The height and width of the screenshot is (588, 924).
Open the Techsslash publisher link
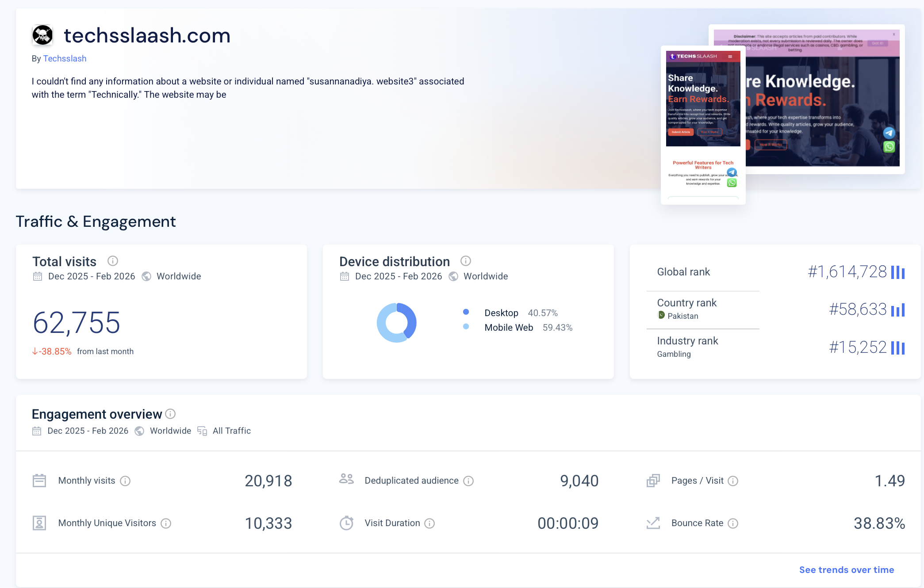[65, 58]
